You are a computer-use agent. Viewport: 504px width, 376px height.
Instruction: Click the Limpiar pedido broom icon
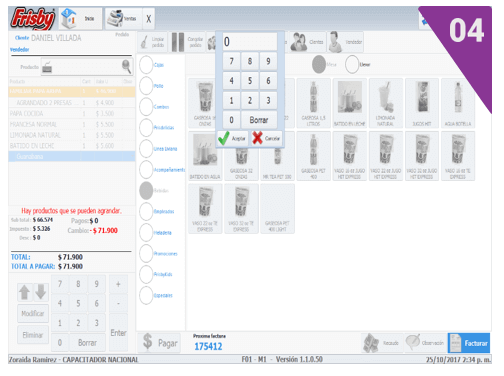(144, 42)
